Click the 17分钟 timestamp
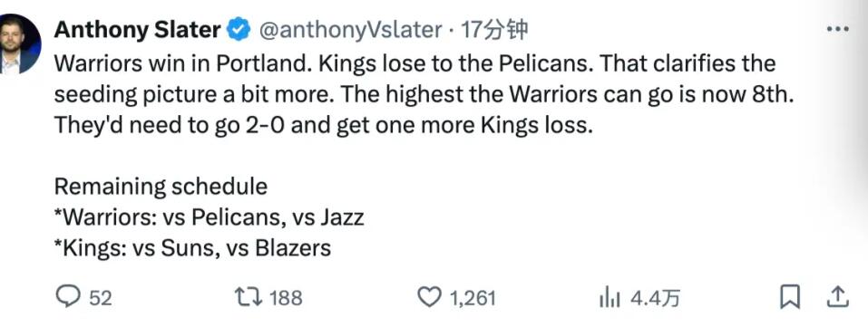 click(494, 30)
